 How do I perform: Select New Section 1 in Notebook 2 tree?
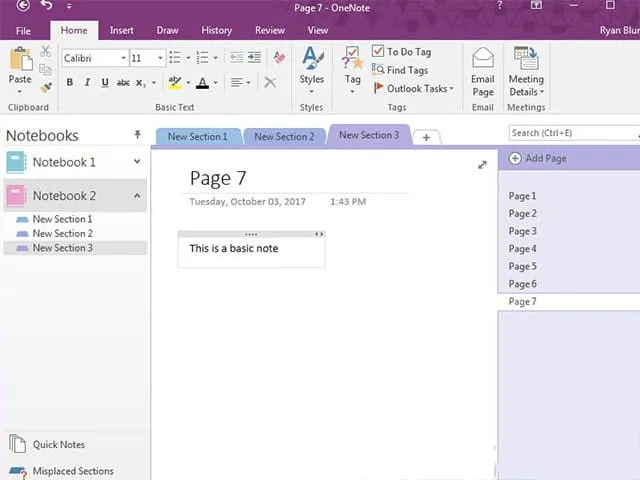(62, 219)
